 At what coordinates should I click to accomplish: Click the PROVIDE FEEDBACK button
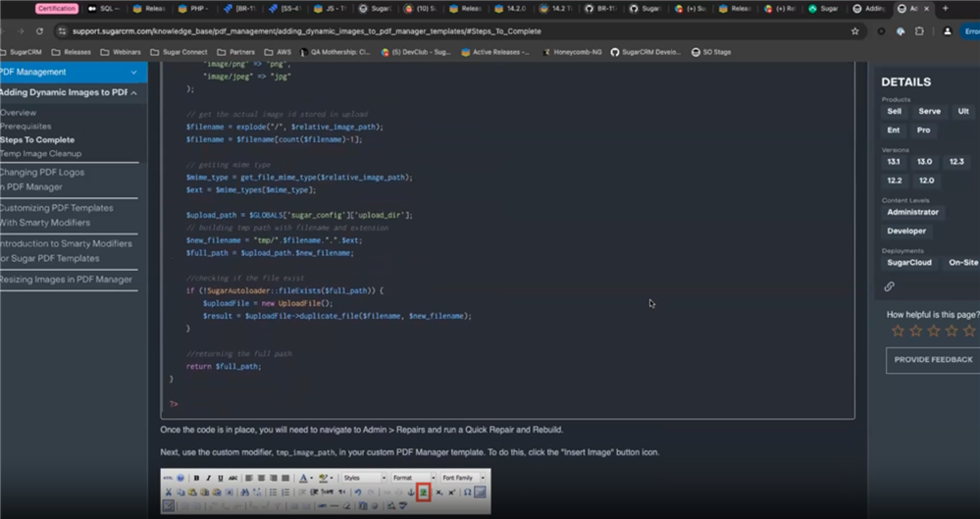[x=932, y=360]
